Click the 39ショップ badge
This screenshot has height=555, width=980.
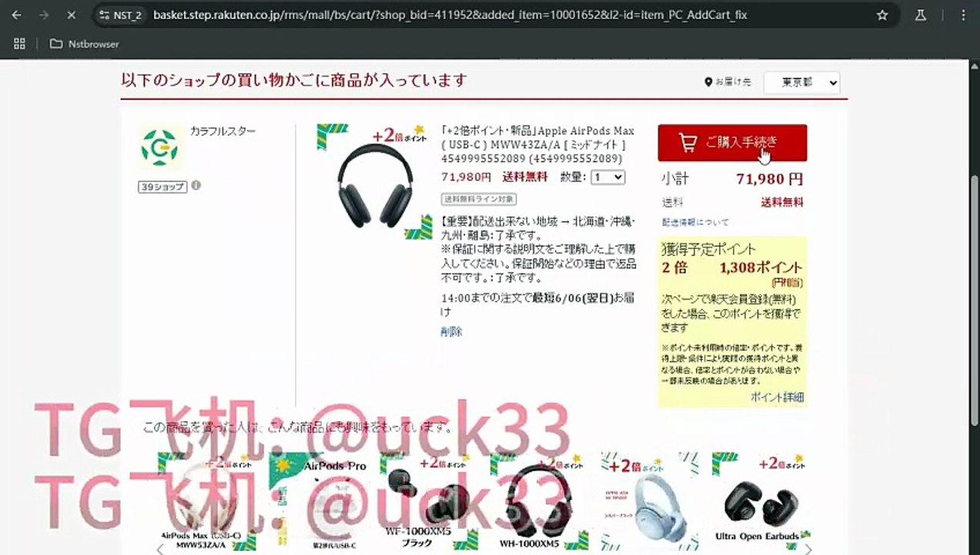pos(163,186)
